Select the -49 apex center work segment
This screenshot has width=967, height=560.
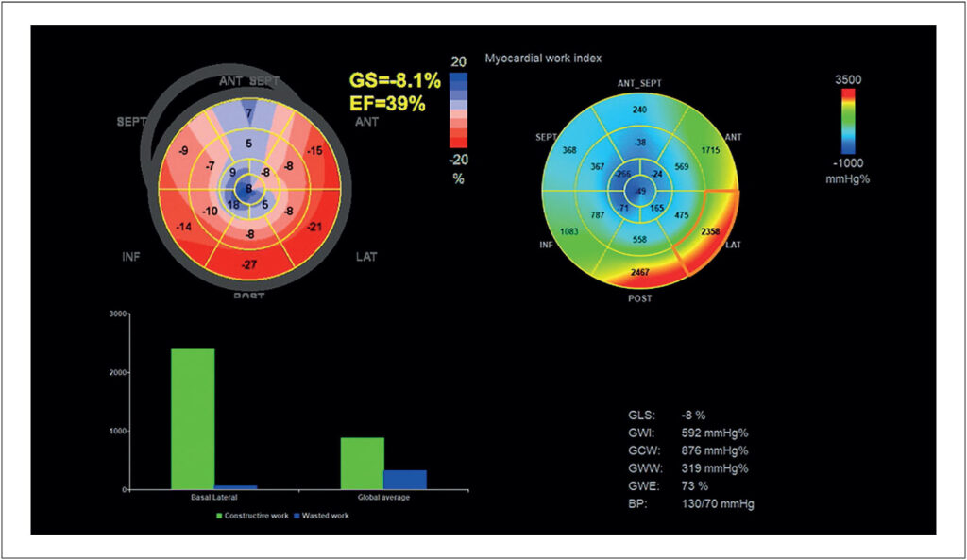pos(641,191)
